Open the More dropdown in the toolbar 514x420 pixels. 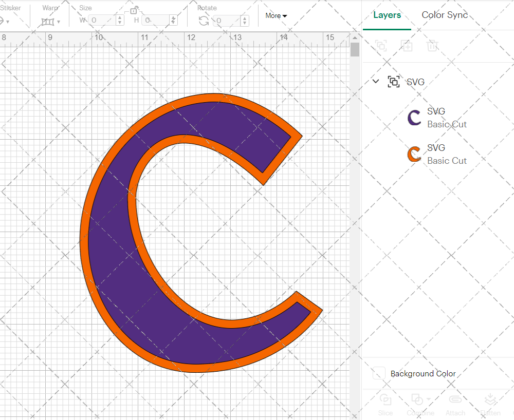276,16
